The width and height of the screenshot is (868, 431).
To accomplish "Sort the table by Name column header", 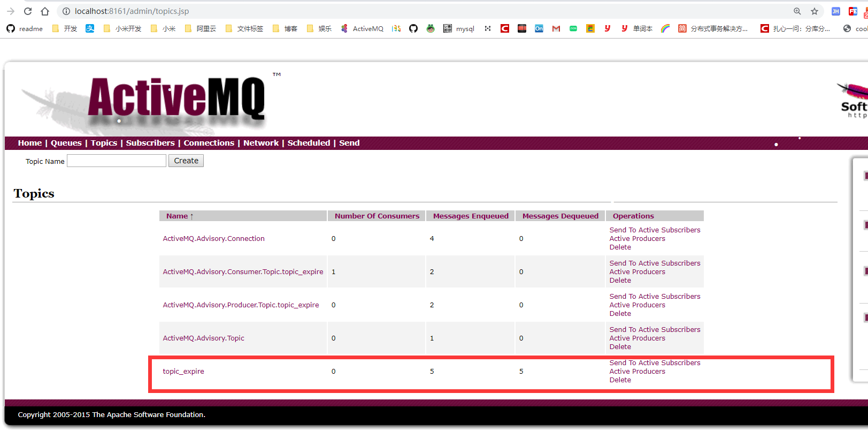I will point(180,216).
